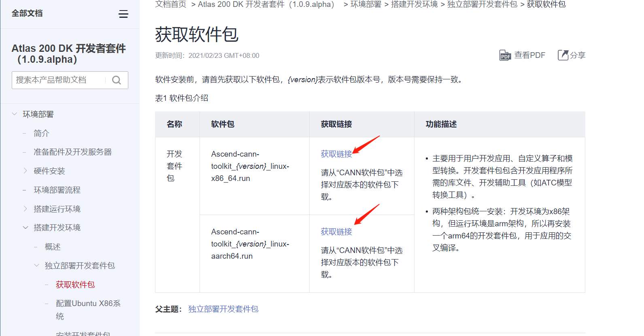Open Atlas 200 DK 开发者套件 breadcrumb
The image size is (644, 336).
pyautogui.click(x=266, y=4)
